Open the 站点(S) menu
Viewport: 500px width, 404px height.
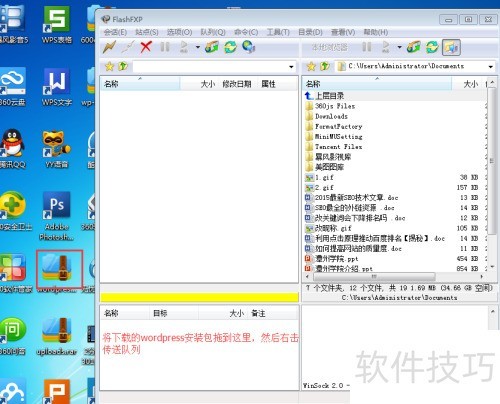(147, 32)
